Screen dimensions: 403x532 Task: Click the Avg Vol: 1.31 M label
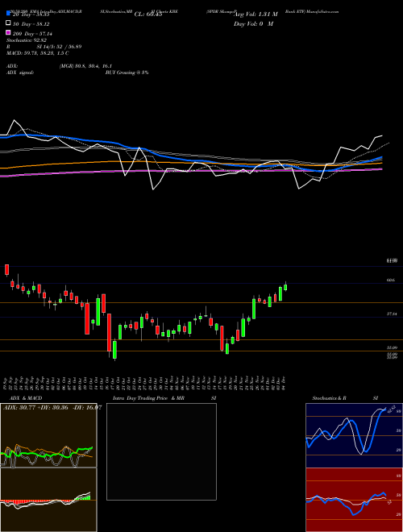(256, 15)
